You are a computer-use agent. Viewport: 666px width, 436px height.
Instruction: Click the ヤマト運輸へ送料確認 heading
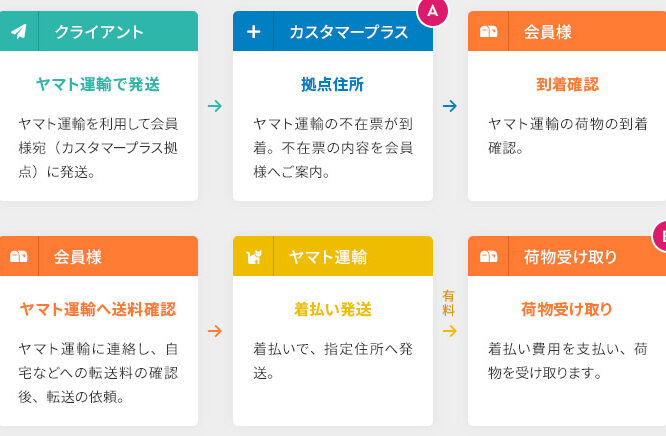coord(98,309)
